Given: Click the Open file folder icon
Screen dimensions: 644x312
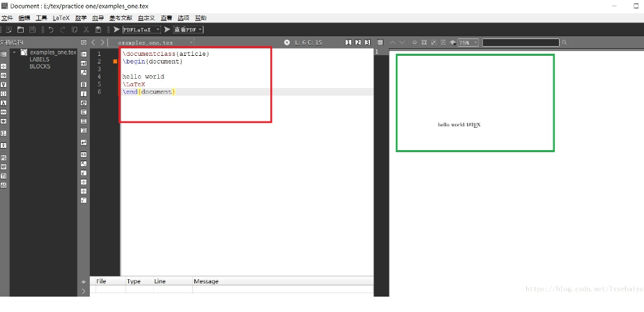Looking at the screenshot, I should pyautogui.click(x=20, y=29).
